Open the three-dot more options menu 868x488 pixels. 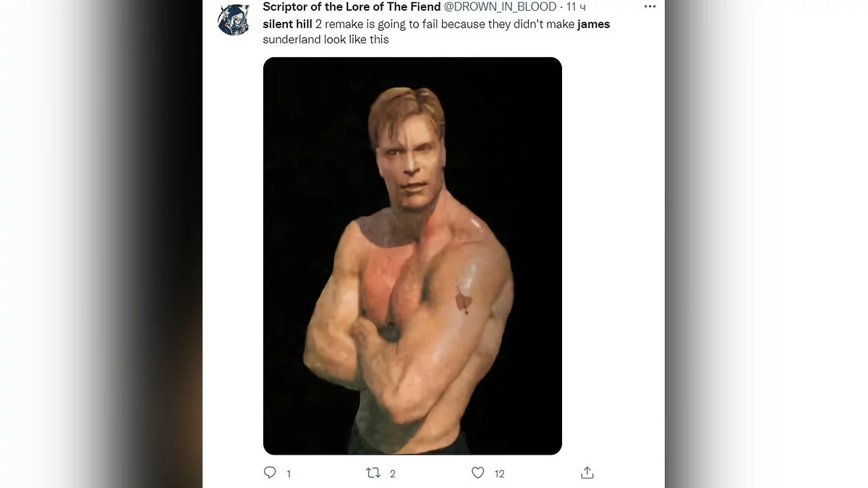click(x=650, y=7)
